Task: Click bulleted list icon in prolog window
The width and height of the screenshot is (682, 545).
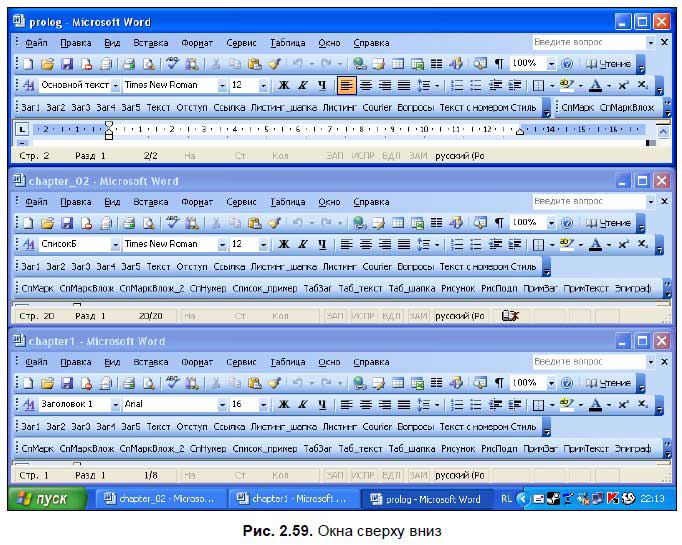Action: (x=476, y=85)
